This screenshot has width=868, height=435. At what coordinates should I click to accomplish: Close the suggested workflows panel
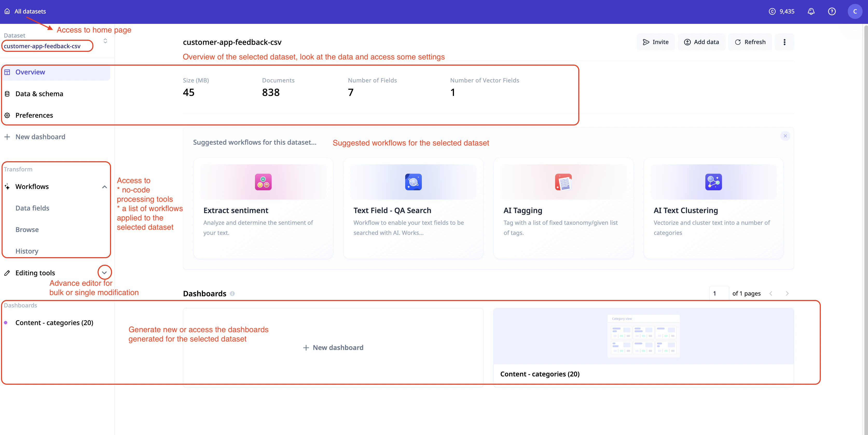tap(785, 136)
